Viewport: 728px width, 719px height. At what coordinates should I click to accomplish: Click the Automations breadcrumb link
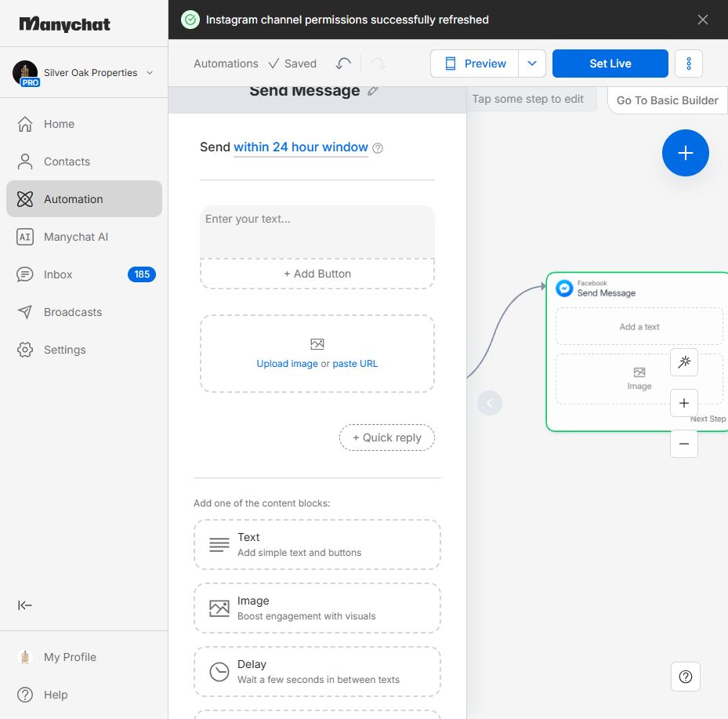[226, 64]
